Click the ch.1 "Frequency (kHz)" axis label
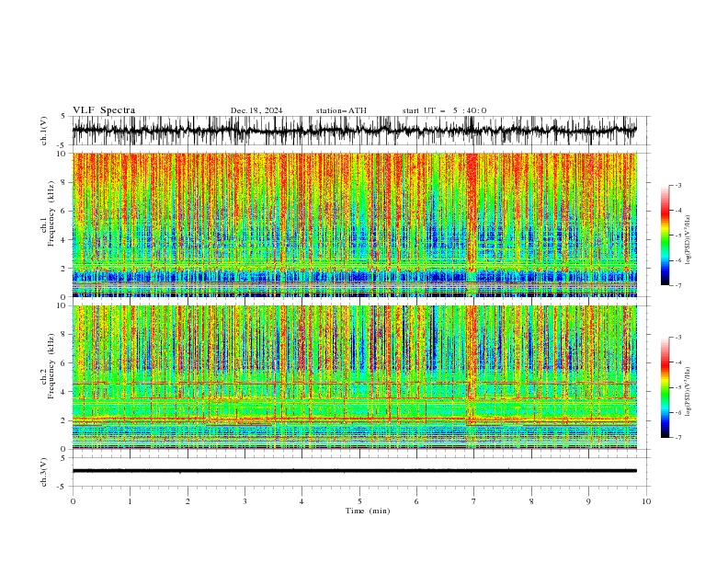The height and width of the screenshot is (563, 728). [51, 213]
